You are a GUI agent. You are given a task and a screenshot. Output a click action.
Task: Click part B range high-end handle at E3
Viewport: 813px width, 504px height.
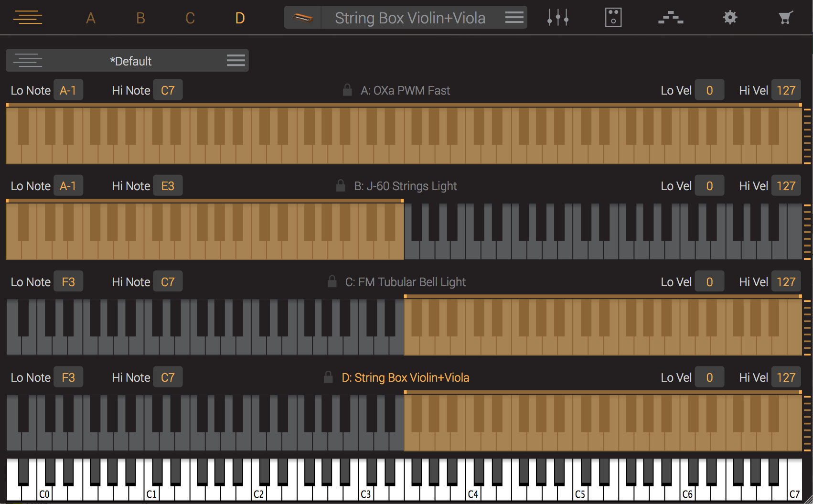coord(402,201)
